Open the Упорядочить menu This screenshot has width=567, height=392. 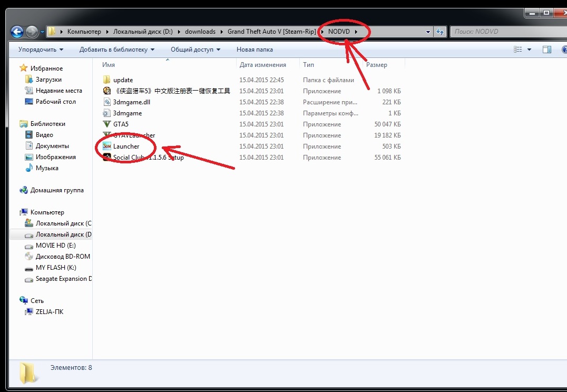click(41, 50)
